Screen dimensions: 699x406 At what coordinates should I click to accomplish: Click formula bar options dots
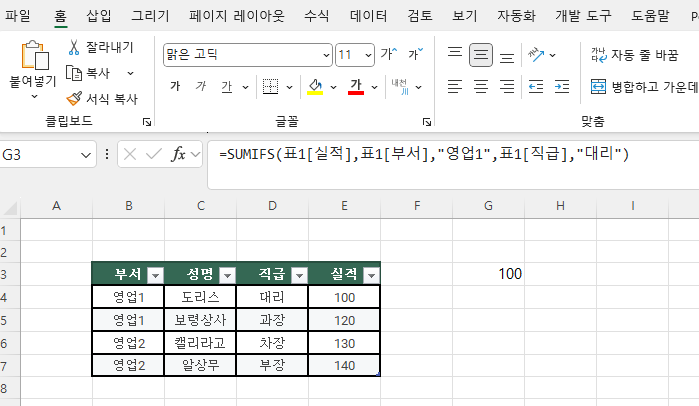tap(107, 155)
